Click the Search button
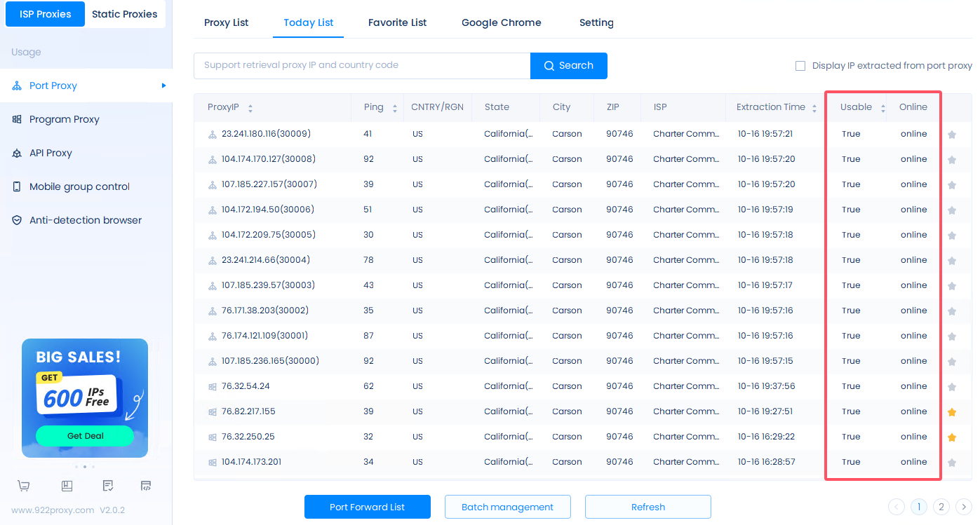Viewport: 980px width, 525px height. pos(569,66)
